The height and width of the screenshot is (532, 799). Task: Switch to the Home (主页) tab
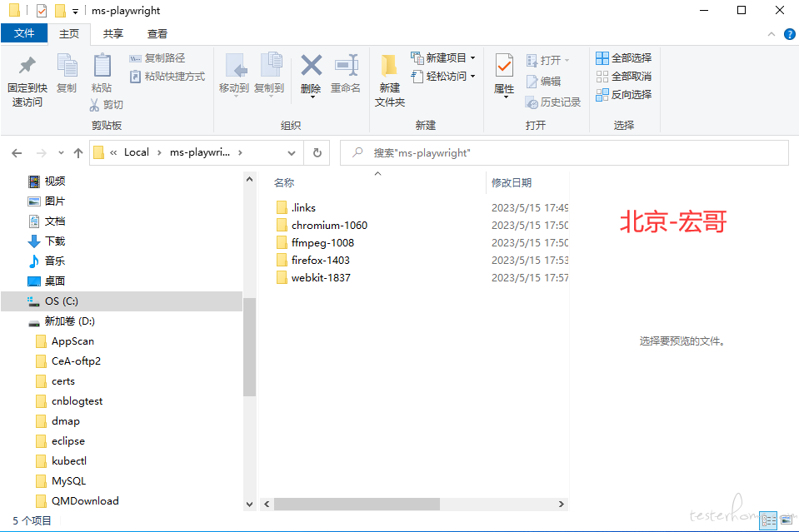point(69,33)
